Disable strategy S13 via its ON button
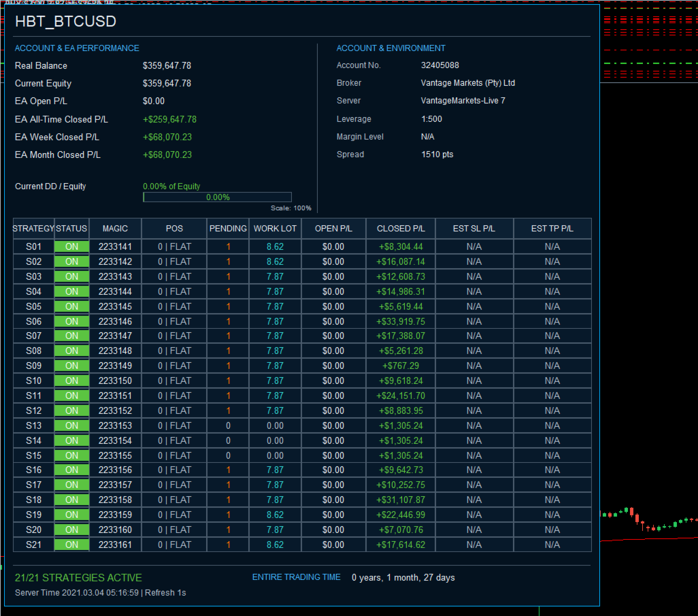Image resolution: width=698 pixels, height=616 pixels. (x=71, y=426)
